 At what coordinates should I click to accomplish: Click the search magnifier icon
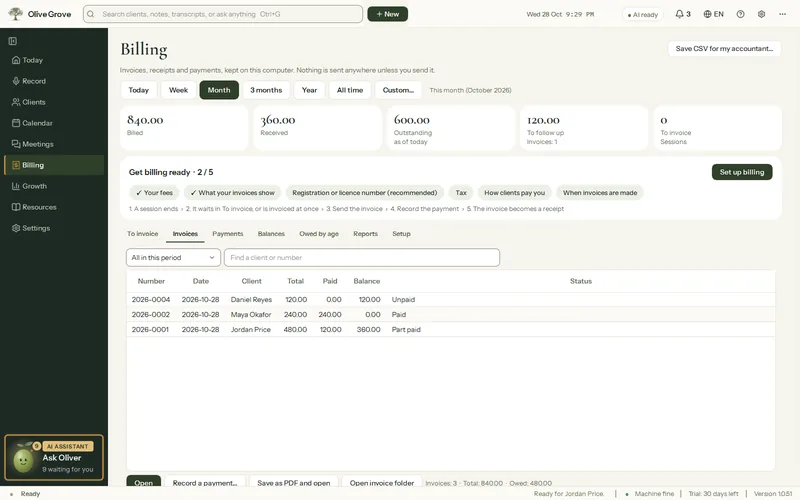pyautogui.click(x=91, y=14)
